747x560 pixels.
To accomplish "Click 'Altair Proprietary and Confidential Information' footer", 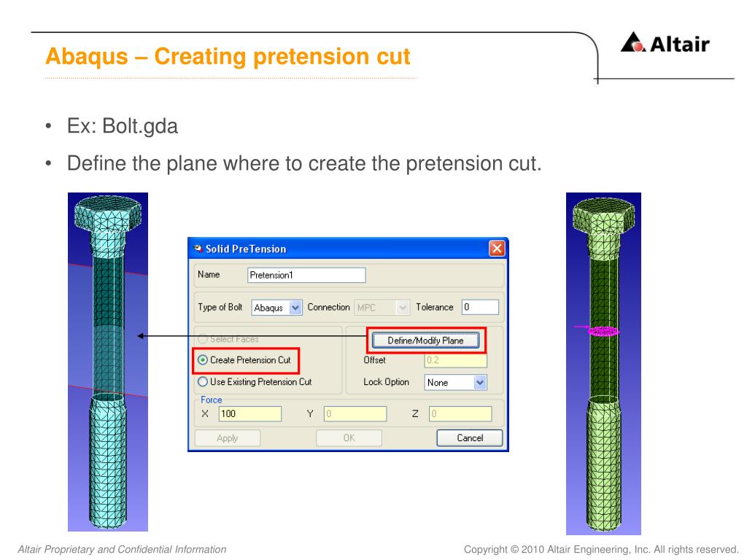I will click(122, 550).
